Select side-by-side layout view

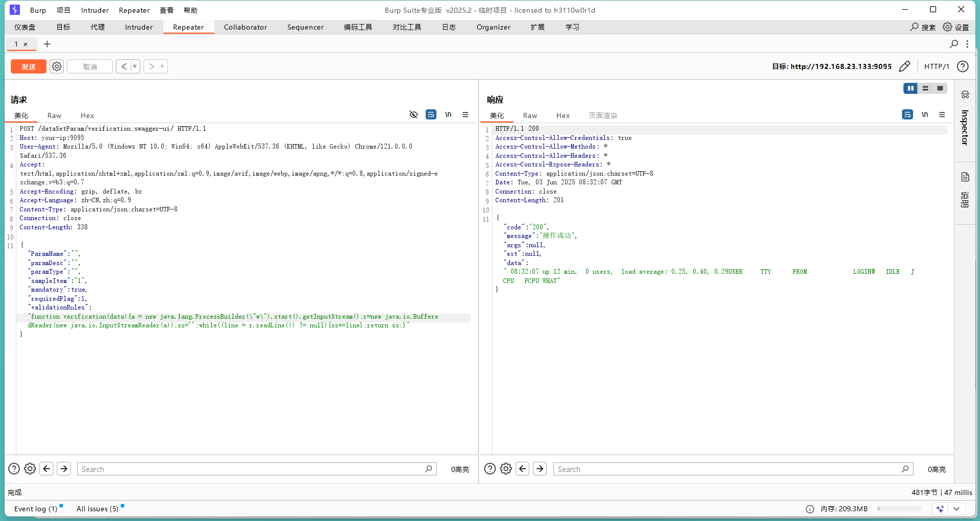point(911,88)
